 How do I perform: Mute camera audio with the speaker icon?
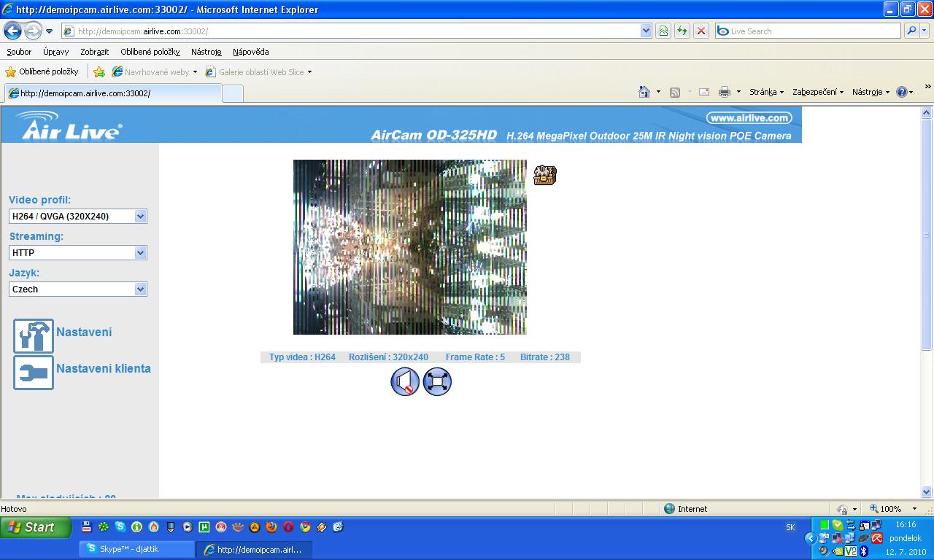point(405,381)
